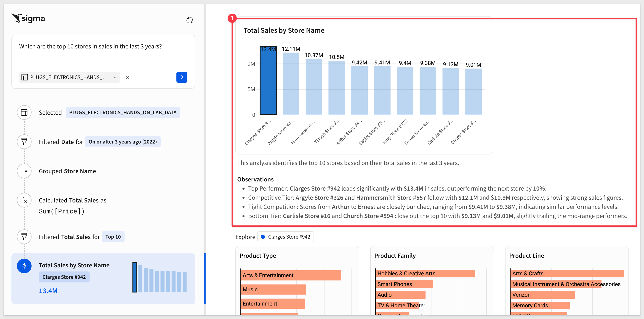
Task: Click the refresh icon near Sigma logo
Action: coord(189,20)
